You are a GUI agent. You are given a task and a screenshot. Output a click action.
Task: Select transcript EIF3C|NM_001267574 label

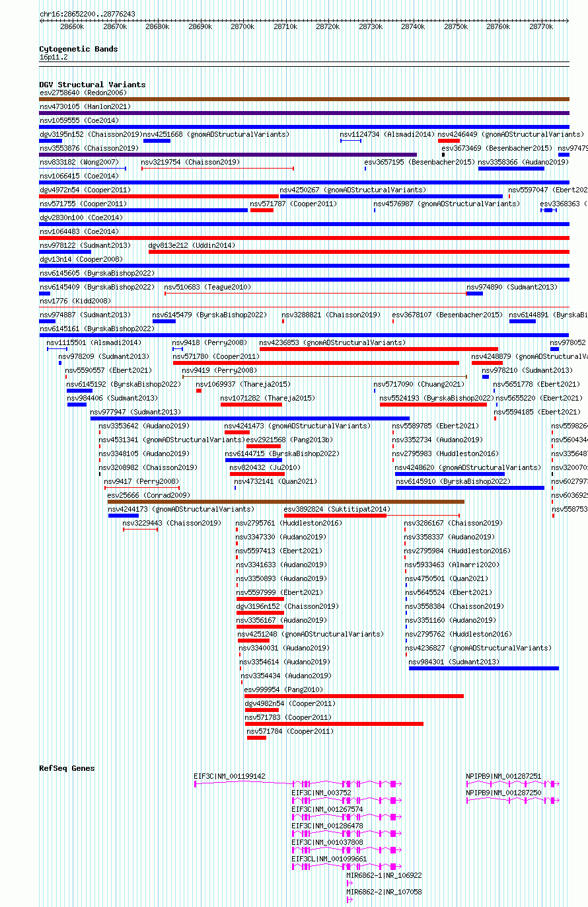(328, 809)
